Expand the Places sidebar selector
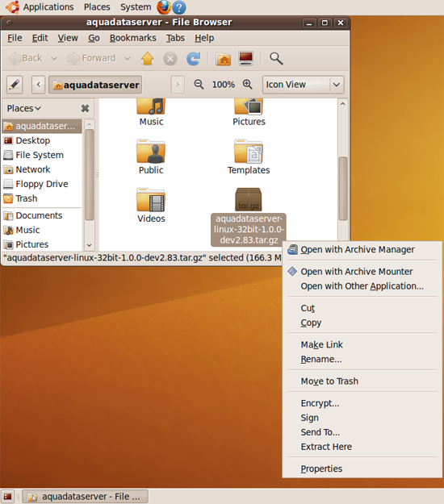Screen dimensions: 444x504 tap(24, 108)
